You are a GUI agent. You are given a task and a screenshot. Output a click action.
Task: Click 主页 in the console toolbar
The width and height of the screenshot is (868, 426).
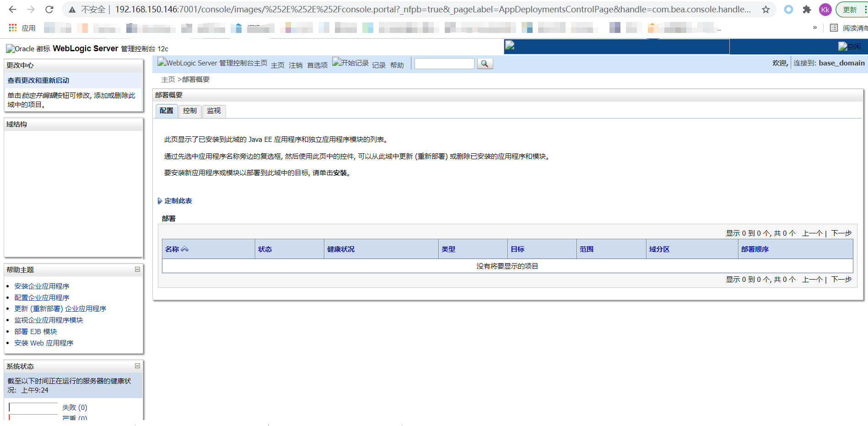278,65
